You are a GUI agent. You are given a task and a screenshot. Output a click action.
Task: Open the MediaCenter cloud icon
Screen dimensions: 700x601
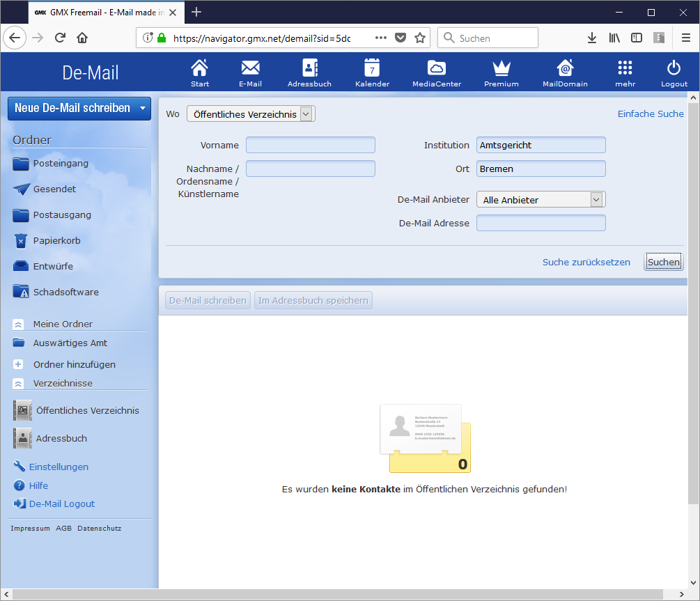[437, 68]
